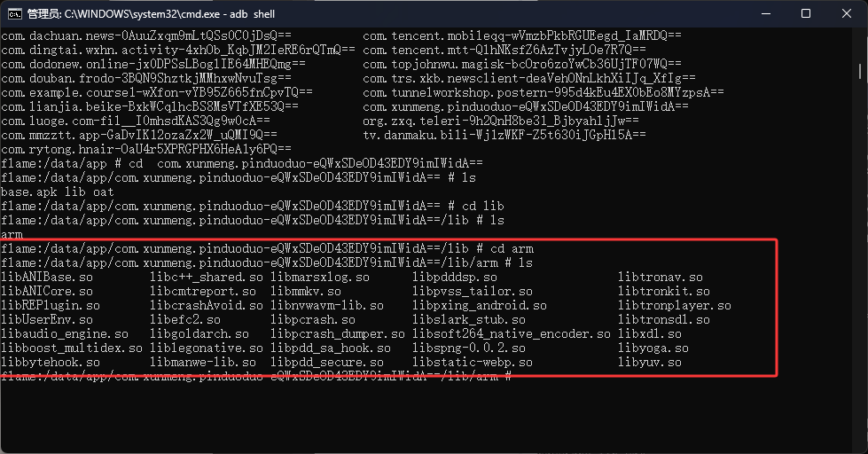Click the com.rytong.hnair package name
Viewport: 868px width, 454px height.
pos(58,150)
